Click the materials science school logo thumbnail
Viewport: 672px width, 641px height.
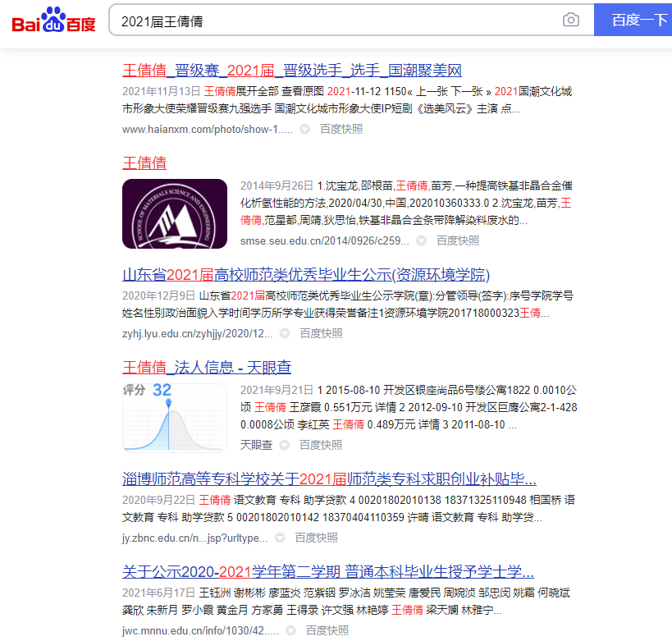pos(175,213)
